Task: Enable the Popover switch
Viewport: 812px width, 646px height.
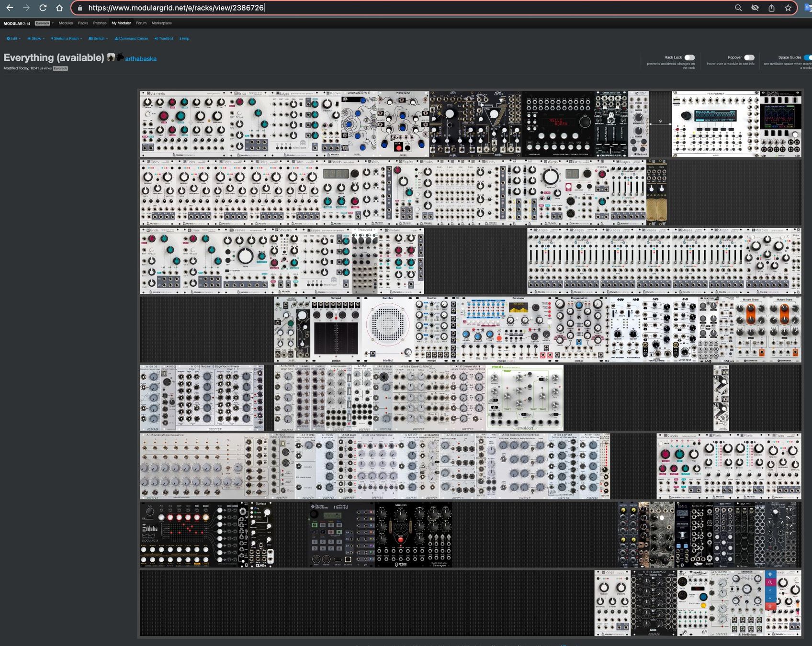Action: pyautogui.click(x=749, y=57)
